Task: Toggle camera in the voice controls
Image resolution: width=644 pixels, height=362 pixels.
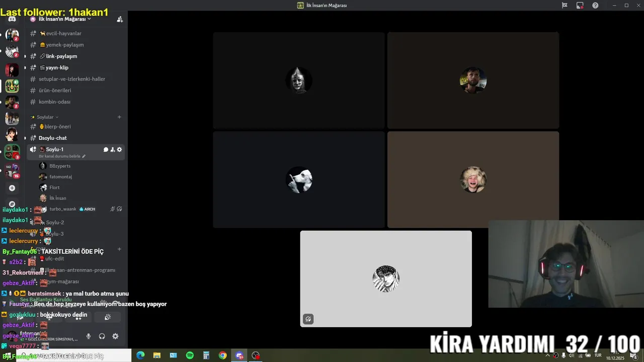Action: coord(20,317)
